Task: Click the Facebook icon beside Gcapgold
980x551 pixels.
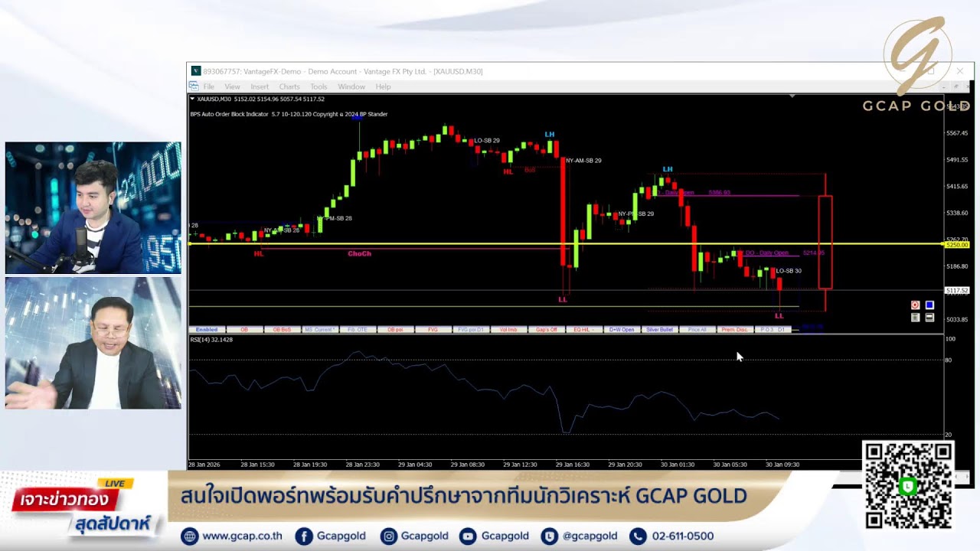Action: coord(303,536)
